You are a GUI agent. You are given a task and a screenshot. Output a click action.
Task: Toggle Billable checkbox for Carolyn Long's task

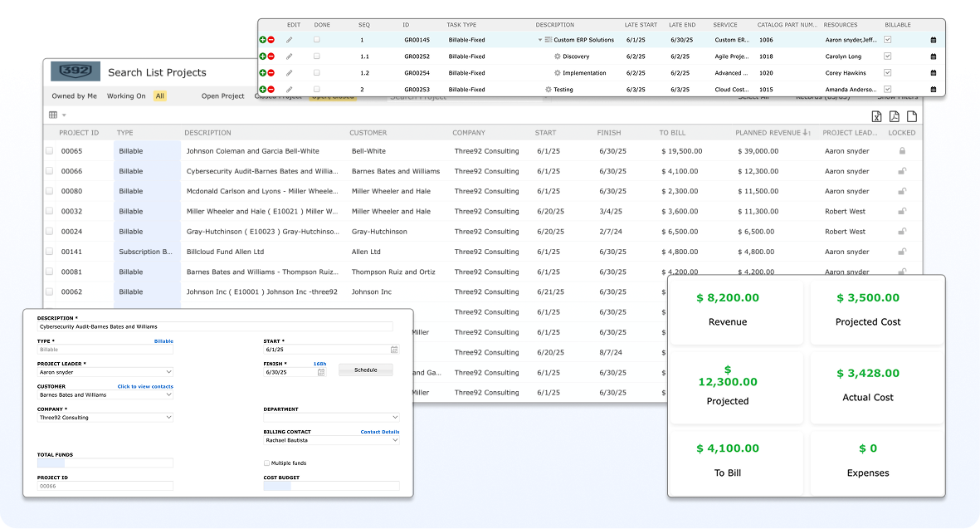(x=888, y=56)
